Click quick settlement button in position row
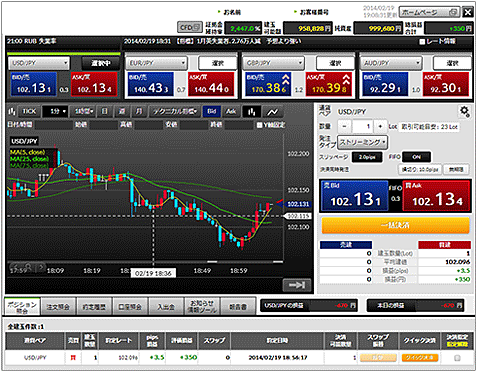This screenshot has height=372, width=478. pos(420,358)
